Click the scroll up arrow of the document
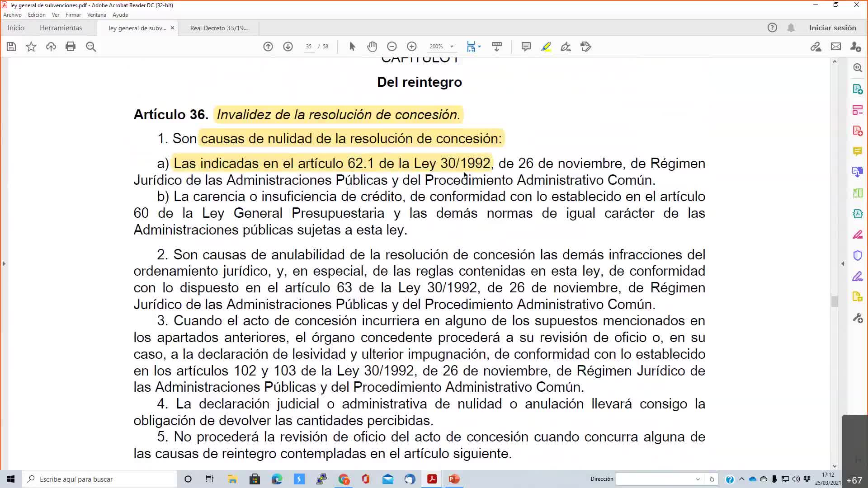The image size is (868, 488). pyautogui.click(x=835, y=61)
